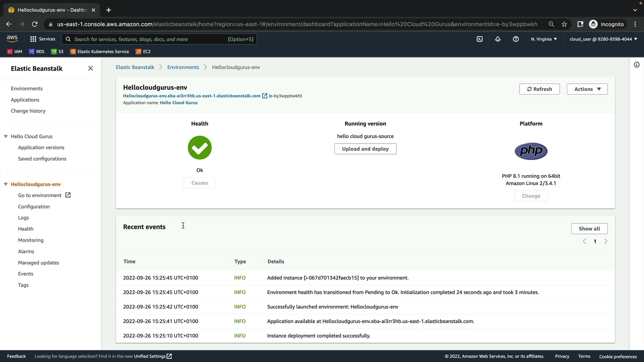Screen dimensions: 644x362
Task: Select Monitoring from the sidebar menu
Action: (x=31, y=240)
